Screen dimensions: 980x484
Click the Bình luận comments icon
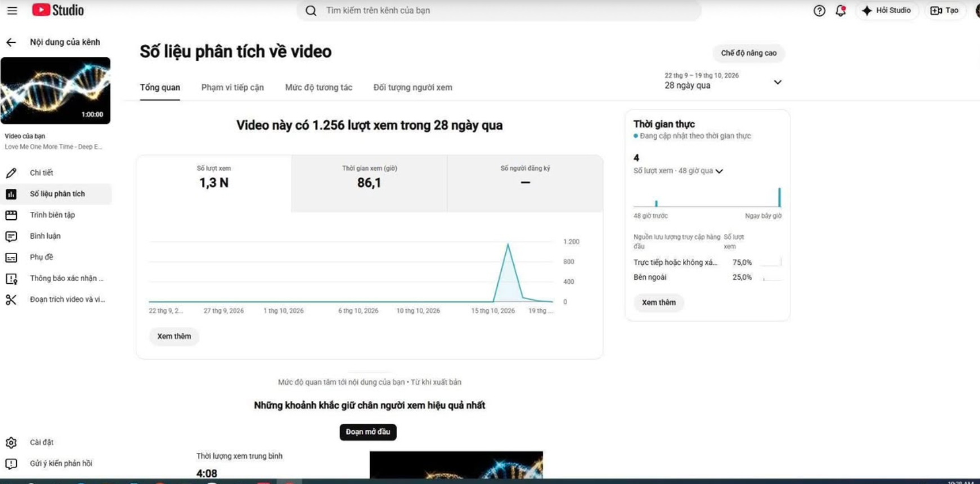click(11, 236)
